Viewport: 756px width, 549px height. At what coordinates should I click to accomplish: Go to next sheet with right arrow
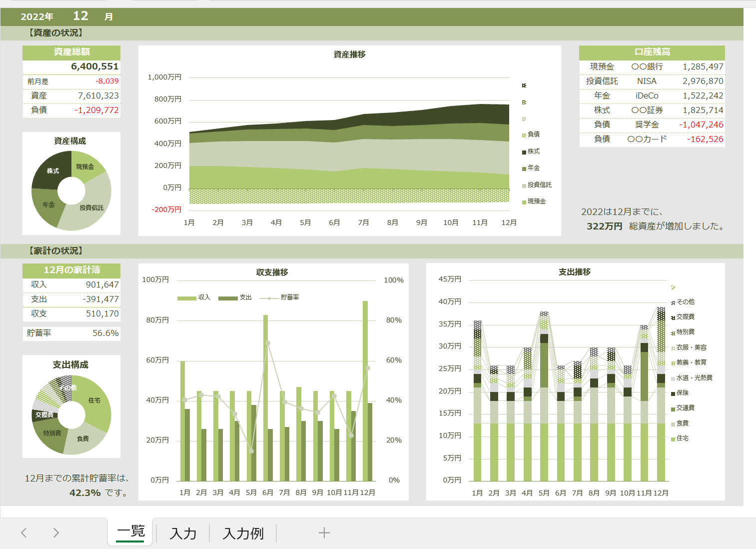coord(56,533)
